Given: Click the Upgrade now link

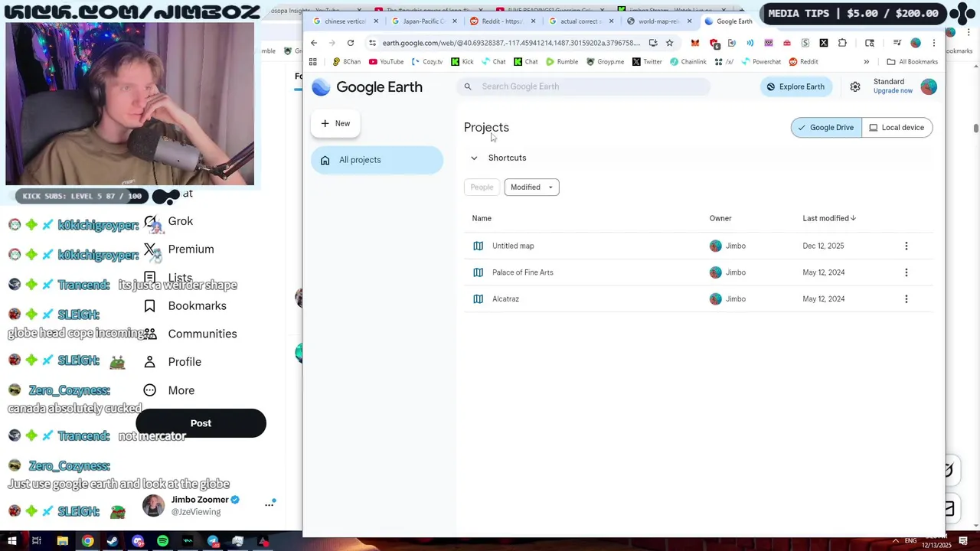Looking at the screenshot, I should (x=893, y=91).
